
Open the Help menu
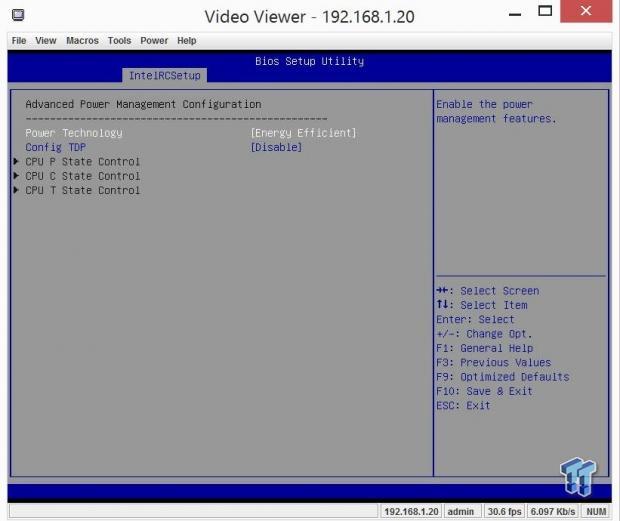187,41
